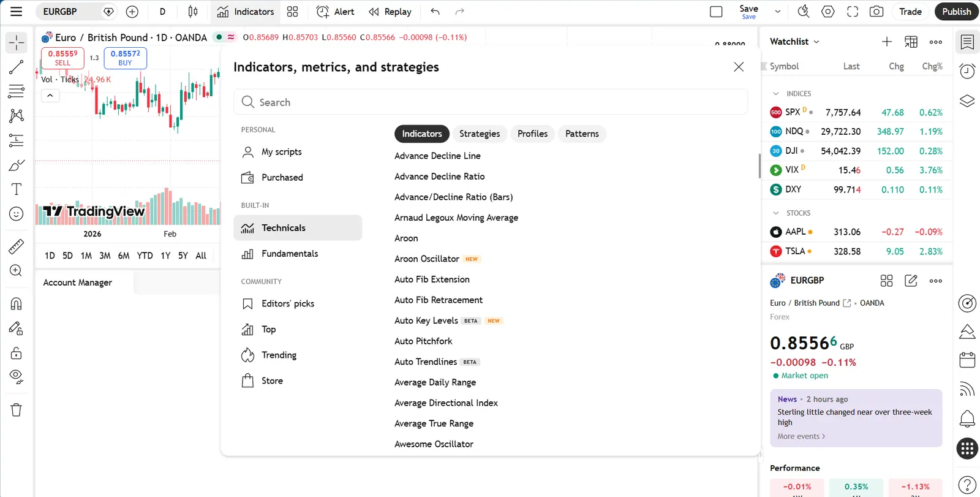Open the help center question mark icon
The image size is (980, 497).
967,485
